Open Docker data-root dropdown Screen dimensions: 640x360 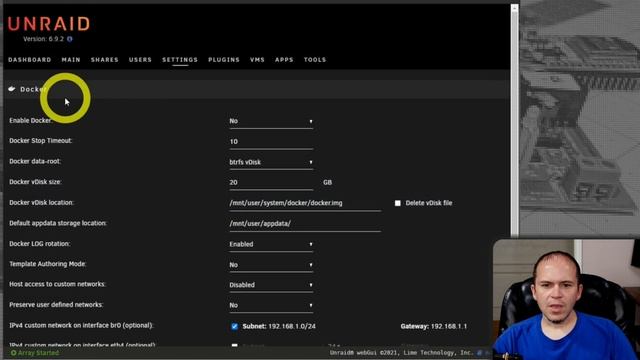271,162
